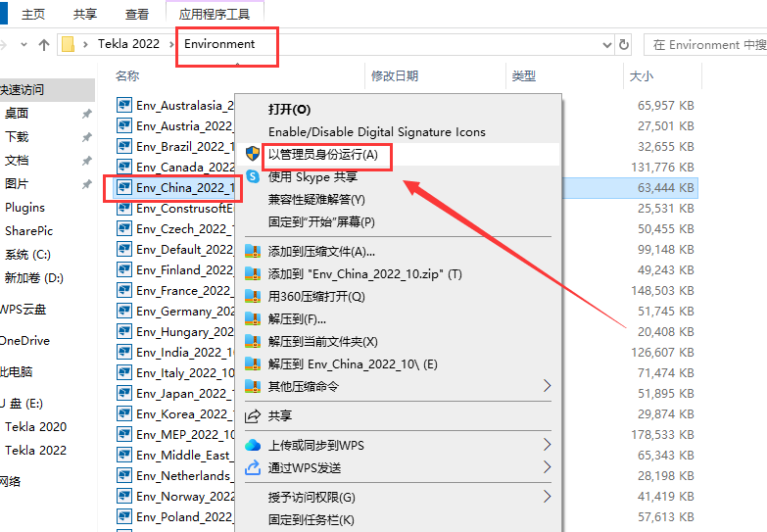Image resolution: width=767 pixels, height=532 pixels.
Task: Open the 主页 ribbon tab
Action: click(33, 14)
